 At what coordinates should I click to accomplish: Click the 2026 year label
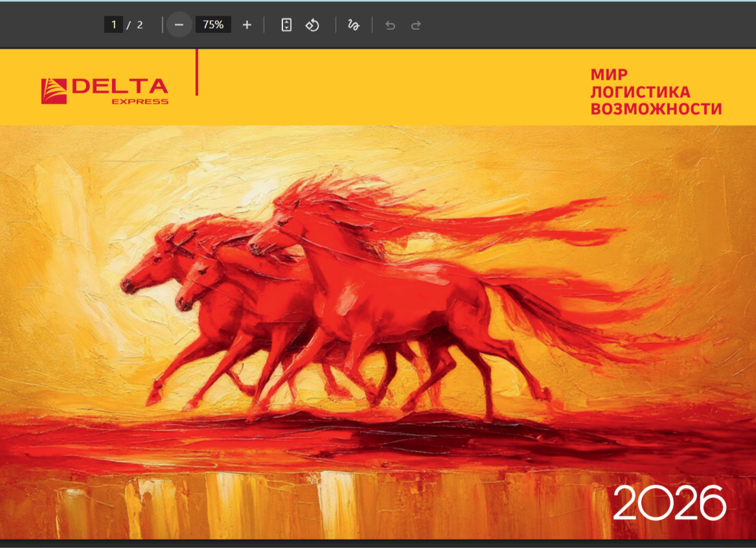669,503
